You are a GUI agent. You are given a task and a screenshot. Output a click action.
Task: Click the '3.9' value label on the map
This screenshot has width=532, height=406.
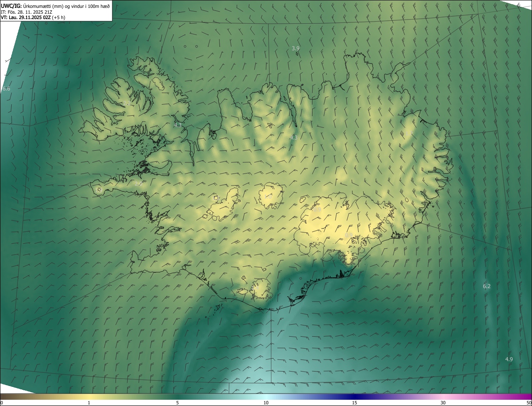point(296,48)
